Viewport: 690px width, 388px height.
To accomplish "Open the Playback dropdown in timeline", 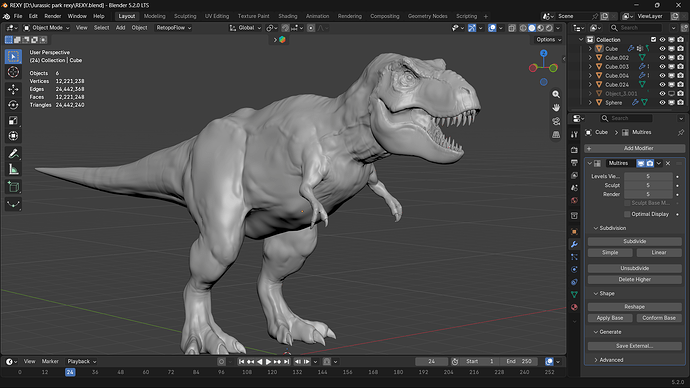I will click(x=81, y=362).
